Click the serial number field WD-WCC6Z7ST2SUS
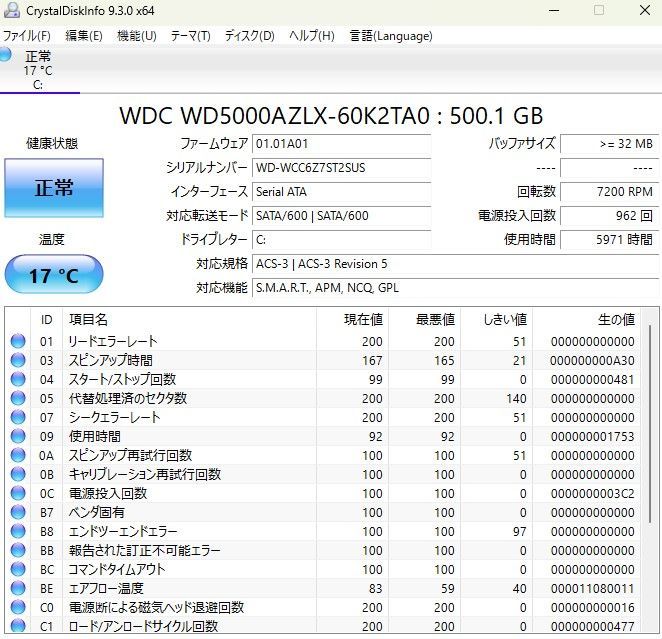The image size is (662, 639). (x=342, y=168)
